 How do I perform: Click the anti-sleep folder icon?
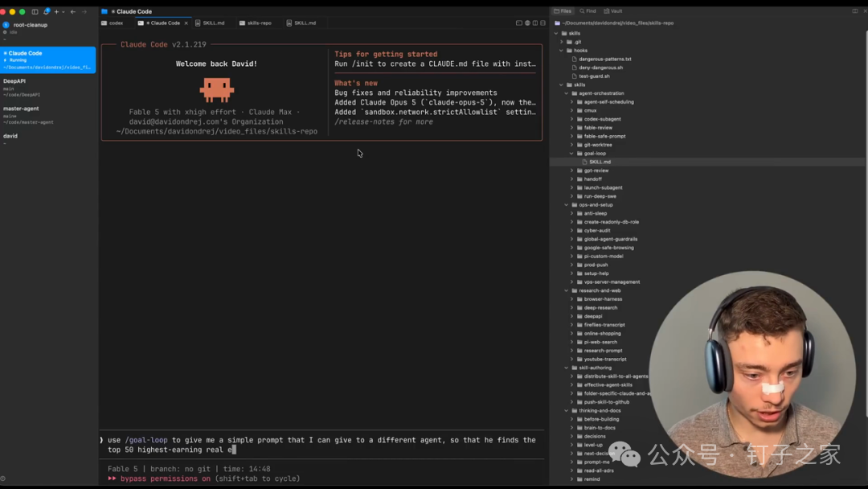(579, 214)
